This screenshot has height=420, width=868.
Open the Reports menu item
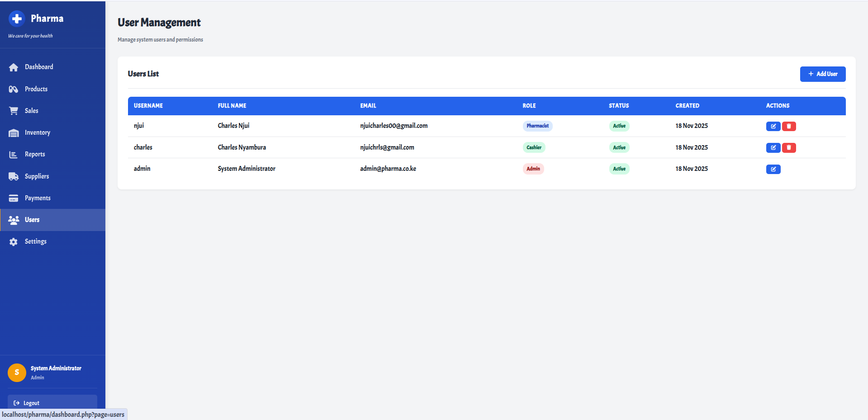tap(35, 154)
